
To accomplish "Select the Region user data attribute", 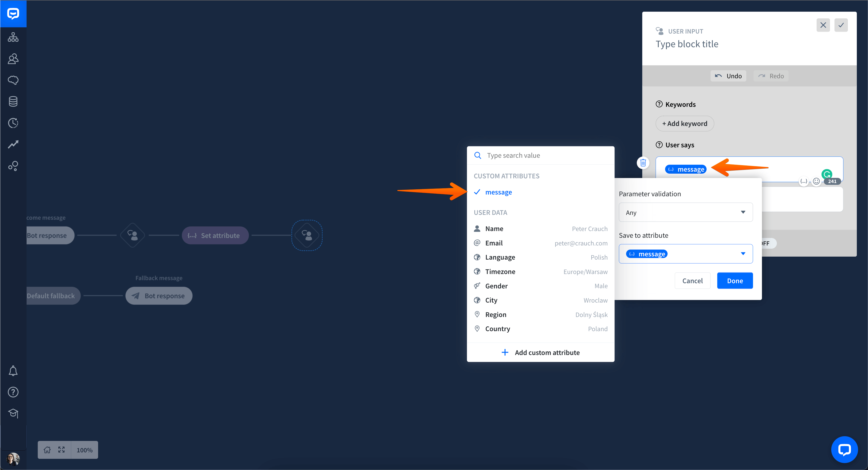I will (540, 315).
